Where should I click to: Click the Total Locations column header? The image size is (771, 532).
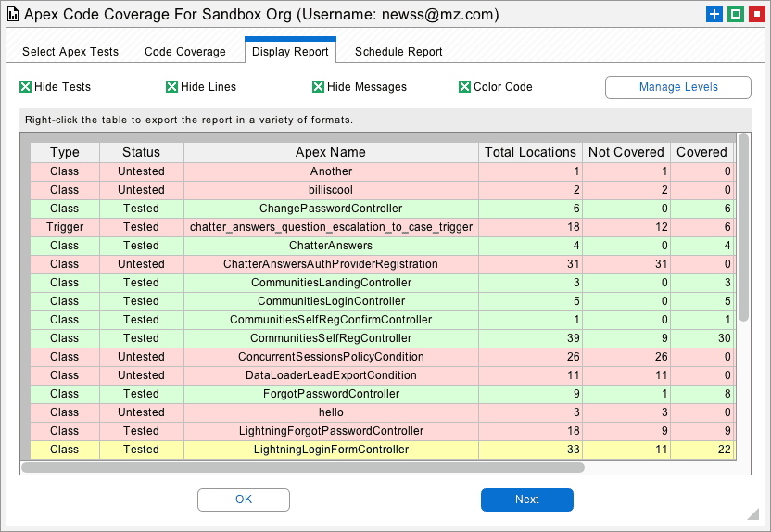(x=531, y=152)
